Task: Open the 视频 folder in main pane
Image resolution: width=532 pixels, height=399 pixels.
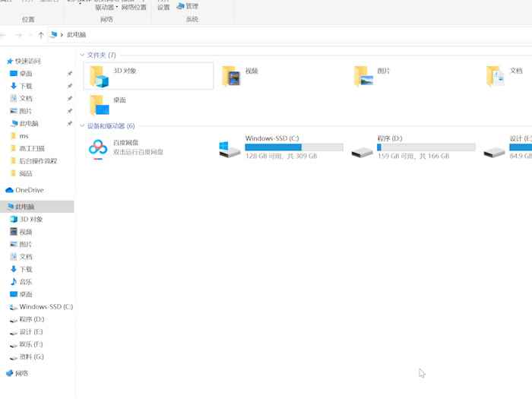Action: pos(231,76)
